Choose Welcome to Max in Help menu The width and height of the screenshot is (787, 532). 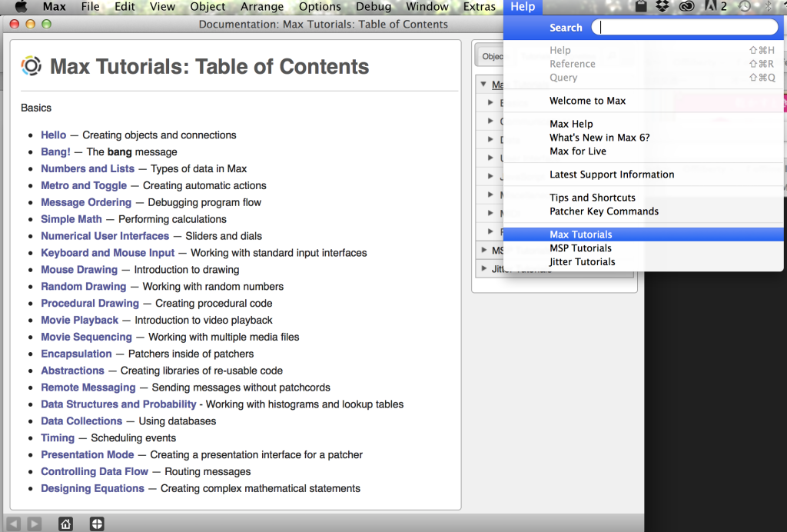[587, 101]
